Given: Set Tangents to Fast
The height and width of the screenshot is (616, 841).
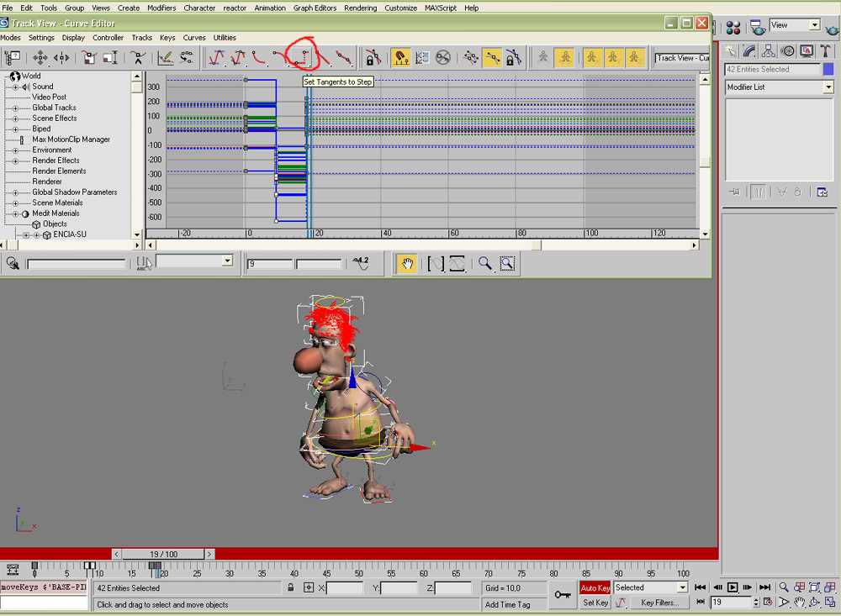Looking at the screenshot, I should point(259,57).
